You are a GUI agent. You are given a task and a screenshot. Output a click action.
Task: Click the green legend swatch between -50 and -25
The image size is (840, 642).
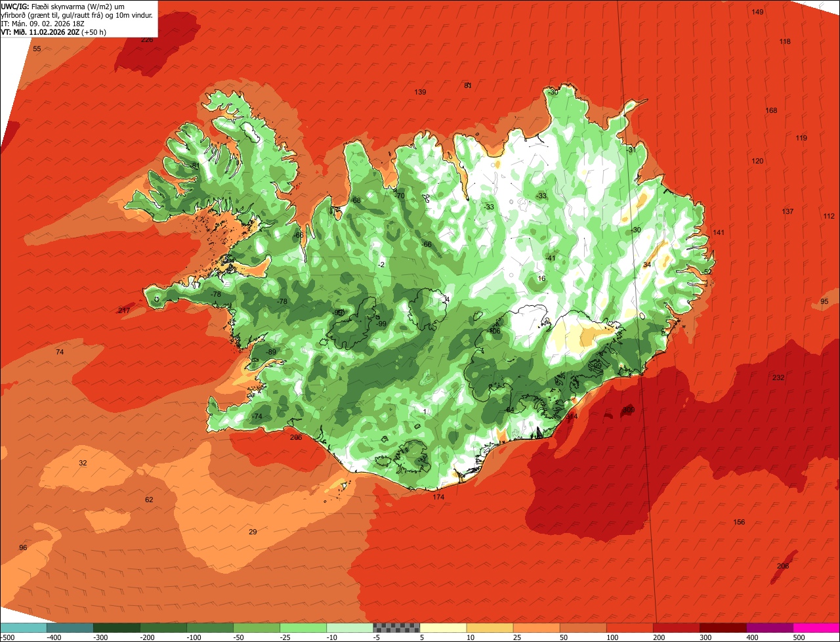click(x=257, y=628)
